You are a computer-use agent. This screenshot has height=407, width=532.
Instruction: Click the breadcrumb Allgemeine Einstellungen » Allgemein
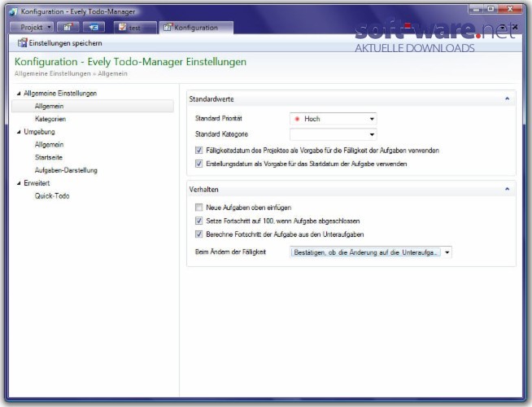71,73
